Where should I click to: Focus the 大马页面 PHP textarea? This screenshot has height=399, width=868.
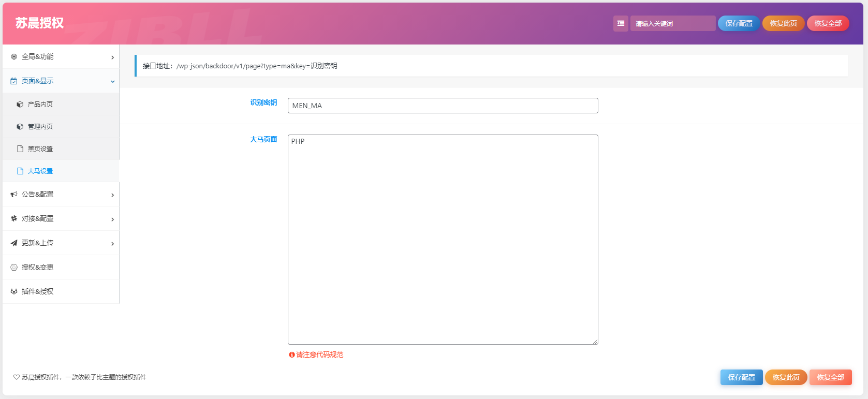(443, 240)
